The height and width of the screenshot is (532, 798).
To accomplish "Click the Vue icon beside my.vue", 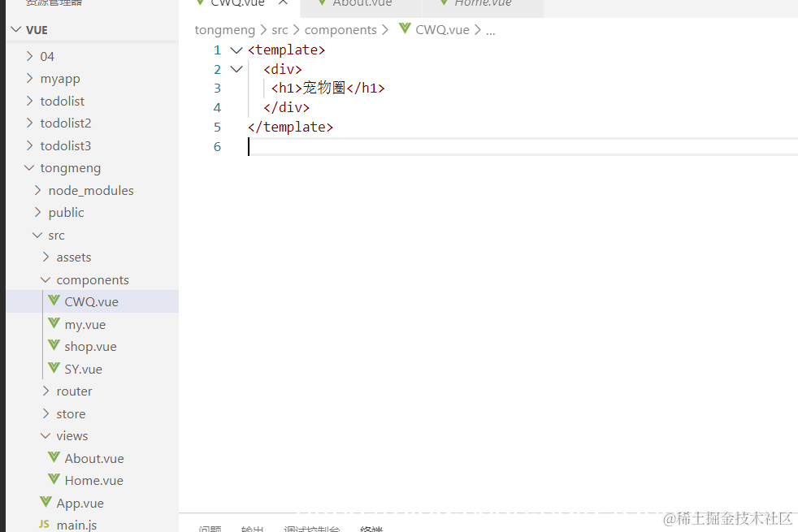I will pyautogui.click(x=54, y=323).
